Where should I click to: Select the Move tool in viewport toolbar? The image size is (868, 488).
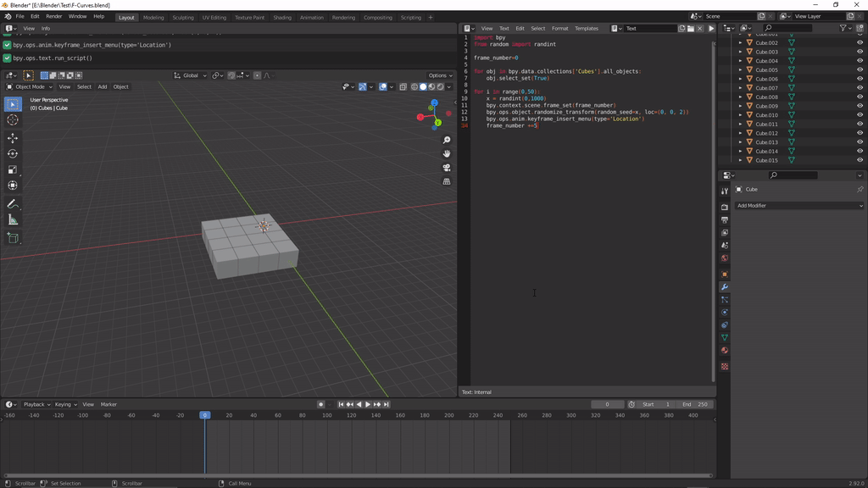point(13,137)
